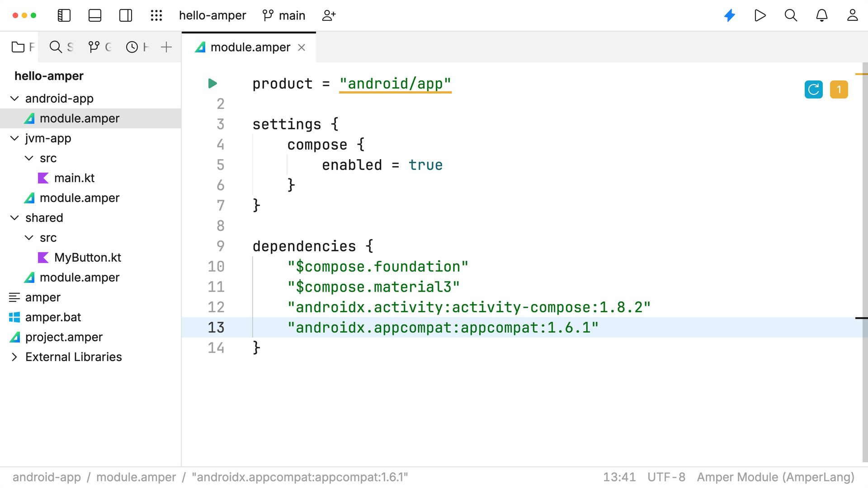Click the add collaborator icon
Screen dimensions: 868x488
[x=329, y=15]
